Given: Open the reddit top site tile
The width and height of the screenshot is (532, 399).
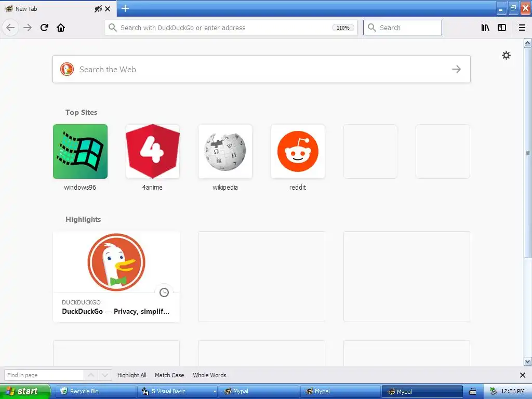Looking at the screenshot, I should point(298,151).
